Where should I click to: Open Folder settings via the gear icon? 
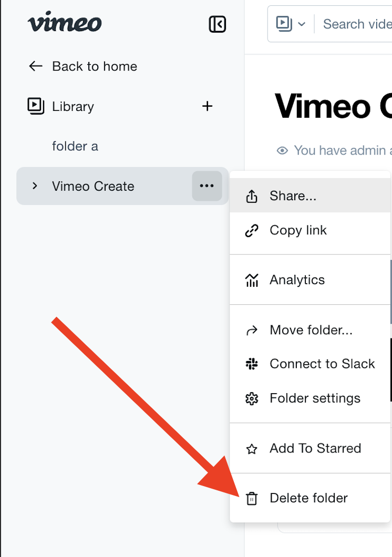(252, 398)
